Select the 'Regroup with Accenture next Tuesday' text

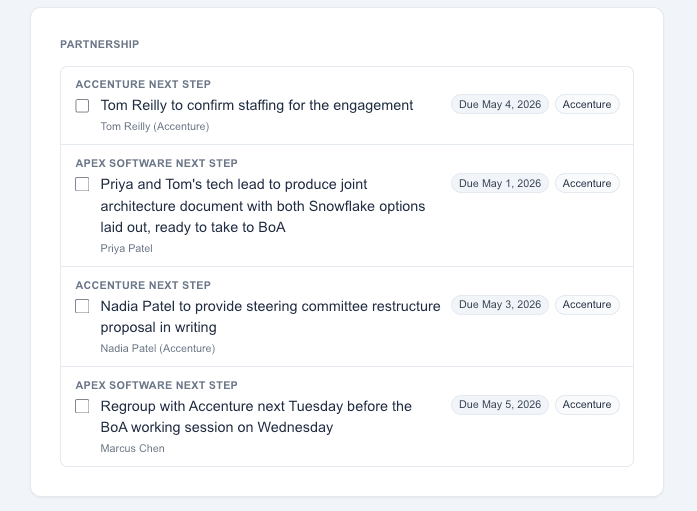click(x=256, y=417)
